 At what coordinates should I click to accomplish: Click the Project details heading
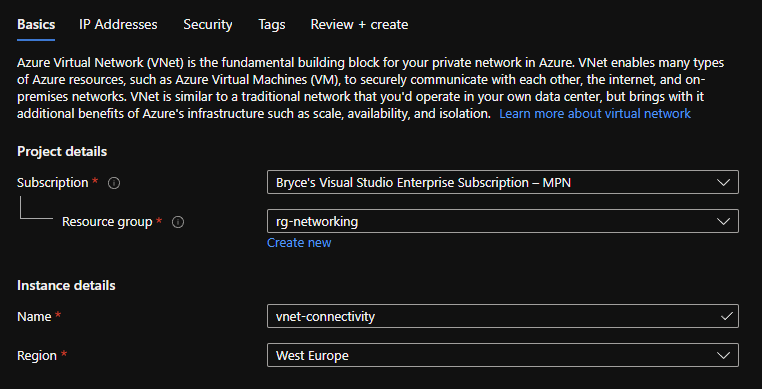pyautogui.click(x=62, y=152)
